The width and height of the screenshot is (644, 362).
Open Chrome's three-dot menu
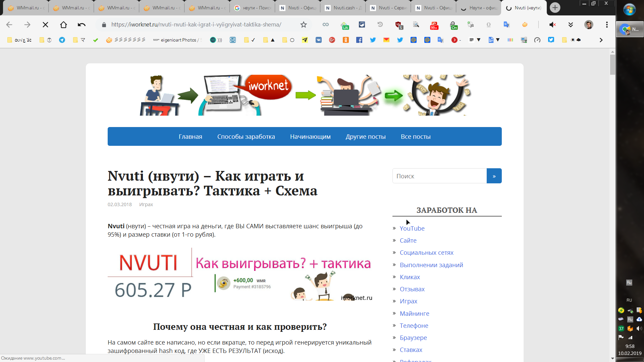(606, 24)
